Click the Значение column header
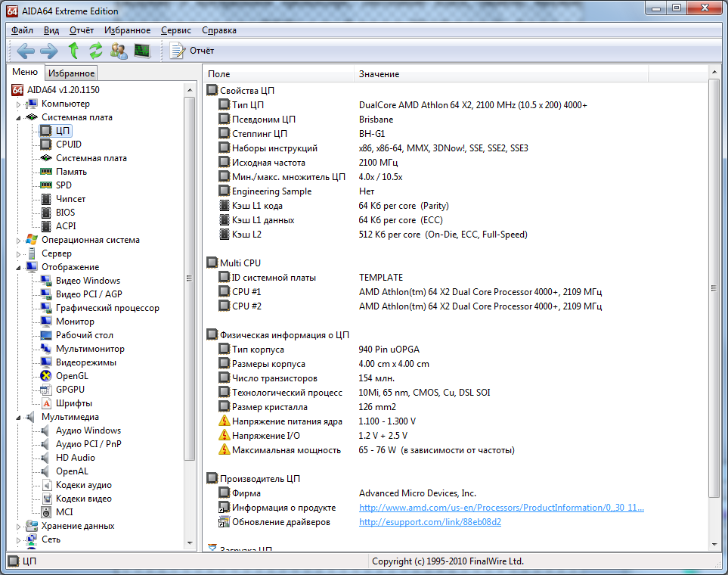 pos(501,74)
